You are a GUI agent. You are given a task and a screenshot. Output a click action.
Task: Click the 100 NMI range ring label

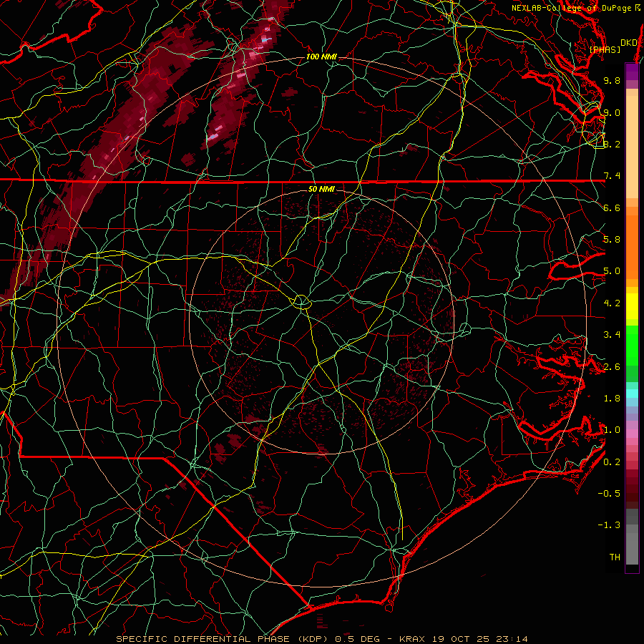[321, 57]
